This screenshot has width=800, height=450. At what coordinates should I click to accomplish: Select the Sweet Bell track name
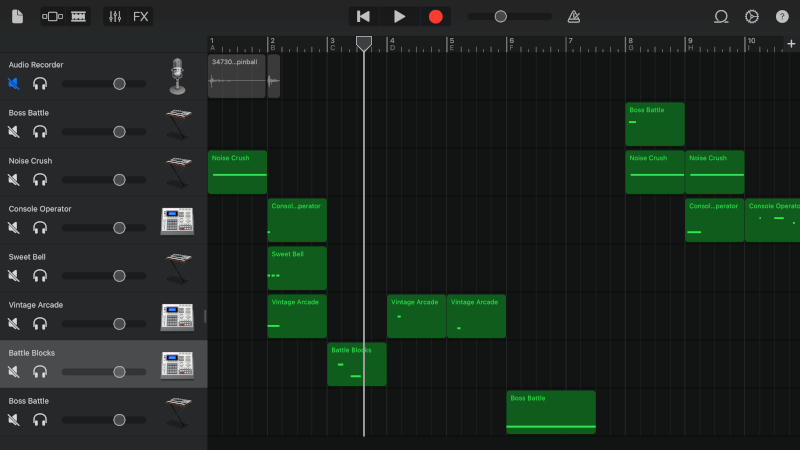click(x=27, y=257)
